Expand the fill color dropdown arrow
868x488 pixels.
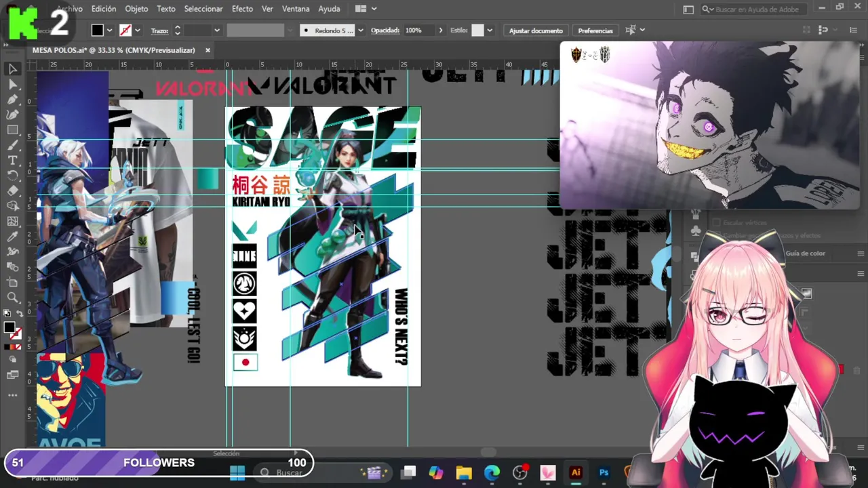click(109, 30)
